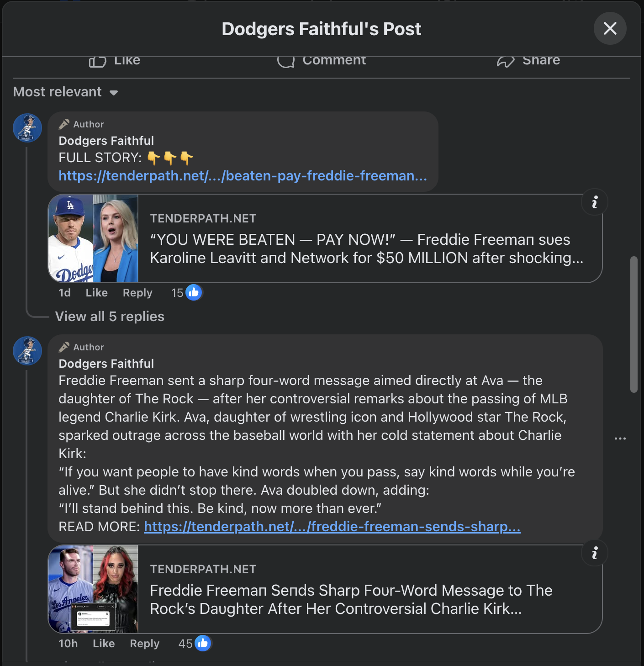Click the Comment speech bubble icon

[286, 61]
